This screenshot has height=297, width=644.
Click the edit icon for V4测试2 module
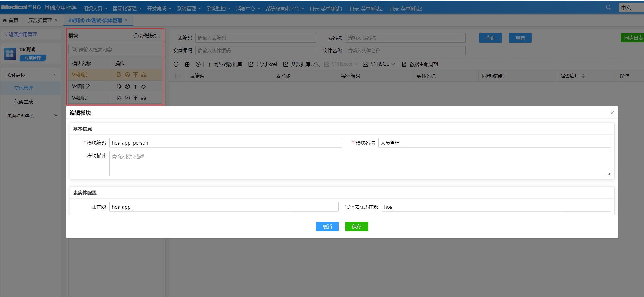click(x=119, y=86)
